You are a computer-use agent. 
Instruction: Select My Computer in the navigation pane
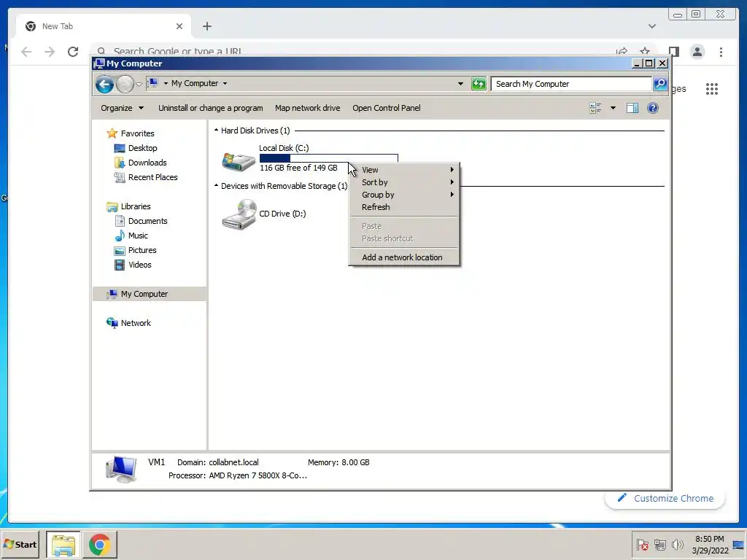144,294
